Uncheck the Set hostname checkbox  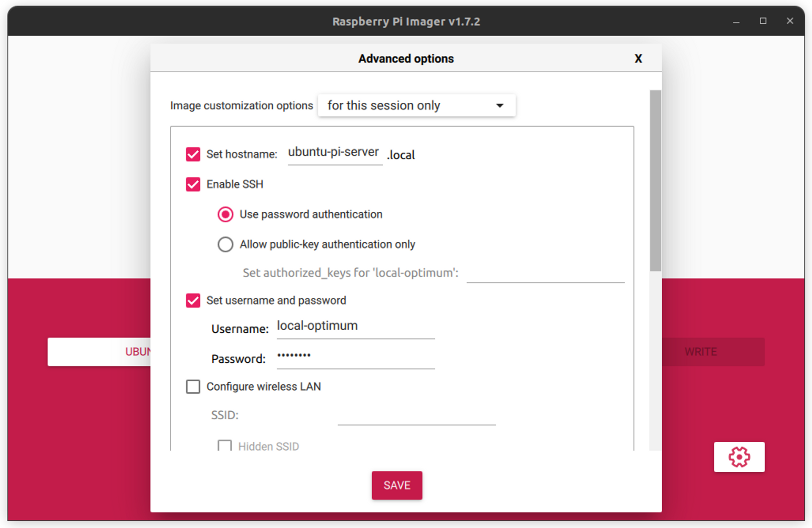[x=193, y=154]
